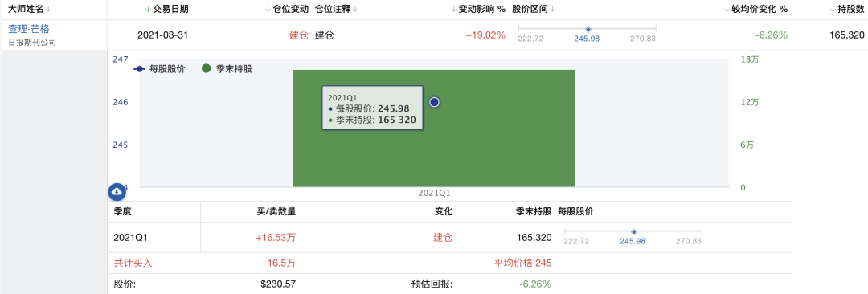Click the top price range slider marker
The height and width of the screenshot is (294, 868).
coord(588,29)
